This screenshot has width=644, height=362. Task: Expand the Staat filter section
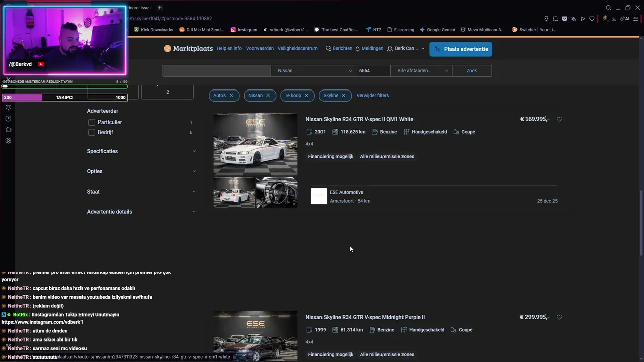point(141,192)
